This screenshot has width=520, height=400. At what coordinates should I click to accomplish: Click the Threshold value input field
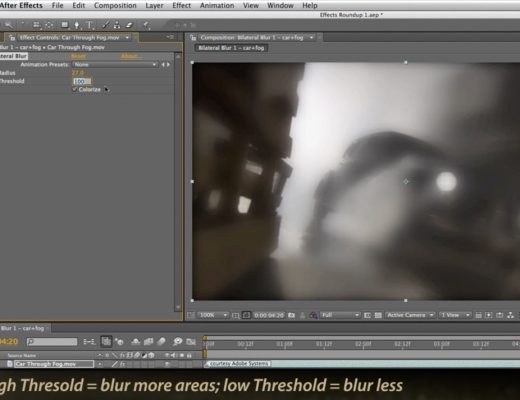pyautogui.click(x=82, y=81)
